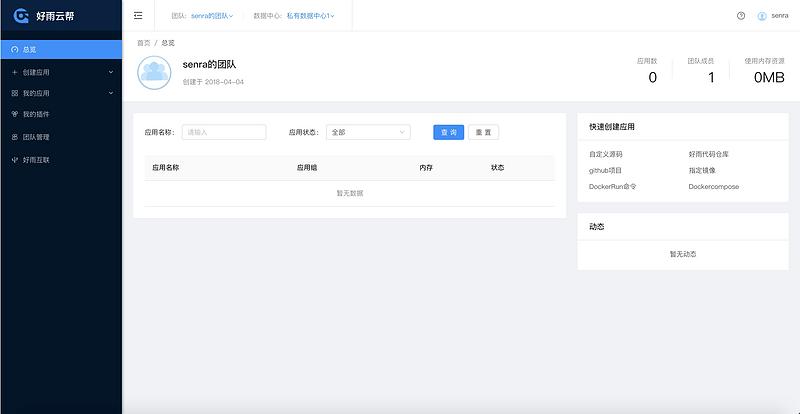Click the 应用名称 table column header
800x414 pixels.
tap(165, 167)
